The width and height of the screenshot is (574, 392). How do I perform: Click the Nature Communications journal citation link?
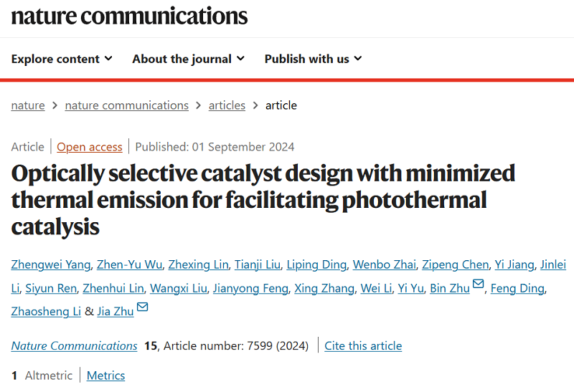(x=75, y=346)
